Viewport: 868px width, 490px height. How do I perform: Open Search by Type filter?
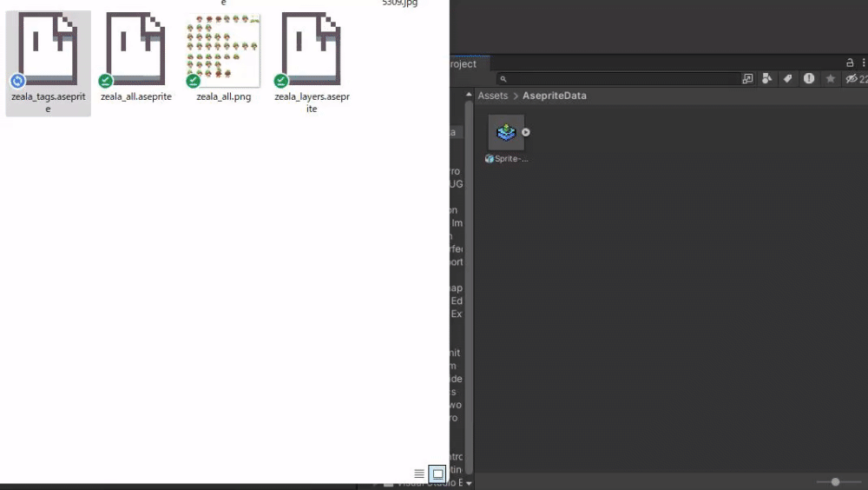point(766,79)
